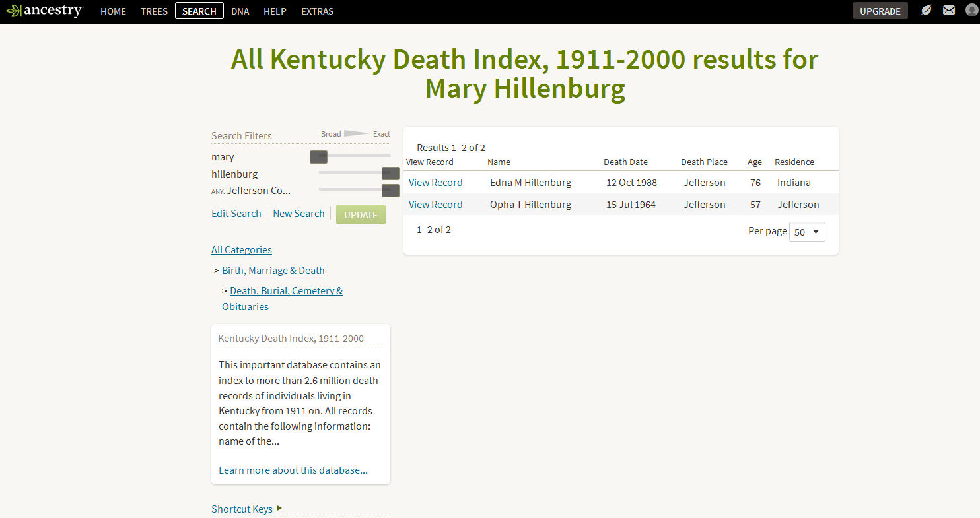Click the Residence column header
Screen dimensions: 980x518
[x=794, y=162]
